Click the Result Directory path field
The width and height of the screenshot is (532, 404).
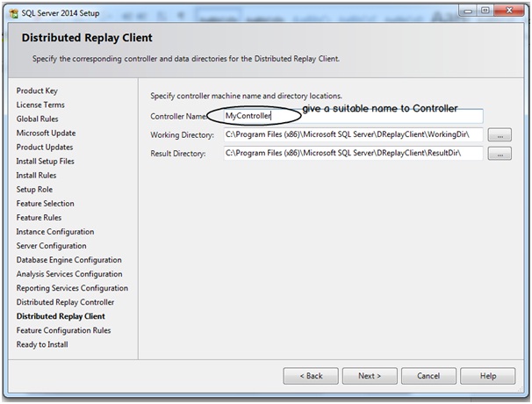[x=353, y=153]
